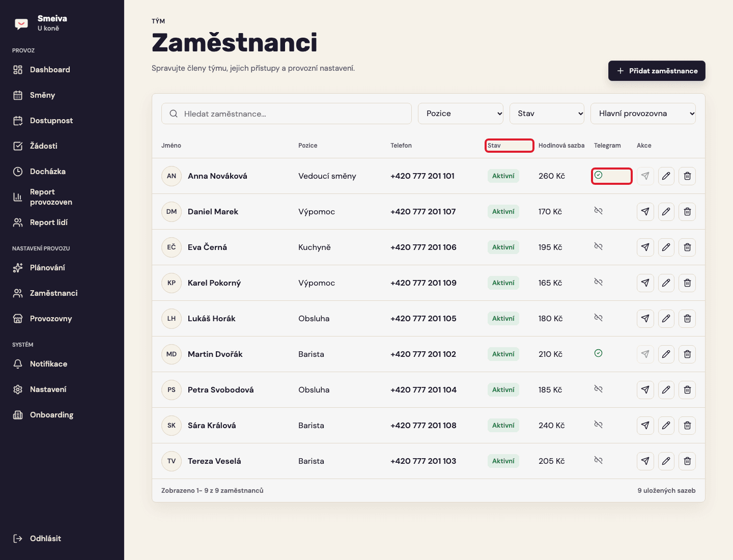Click pencil icon for Karel Pokorný
Screen dimensions: 733x560
pos(666,283)
